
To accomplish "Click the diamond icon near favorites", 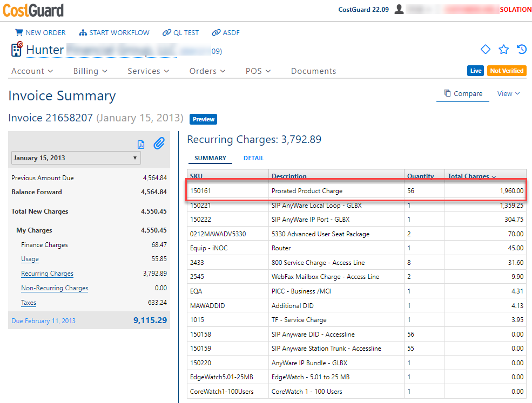I will point(485,49).
